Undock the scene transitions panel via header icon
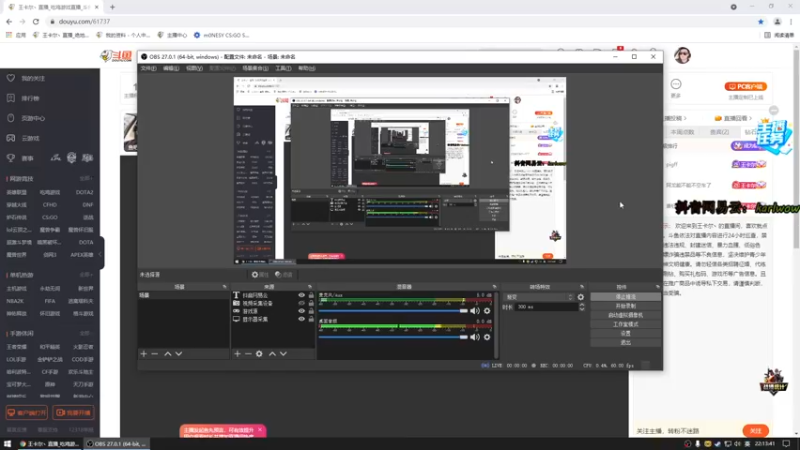 (x=582, y=287)
